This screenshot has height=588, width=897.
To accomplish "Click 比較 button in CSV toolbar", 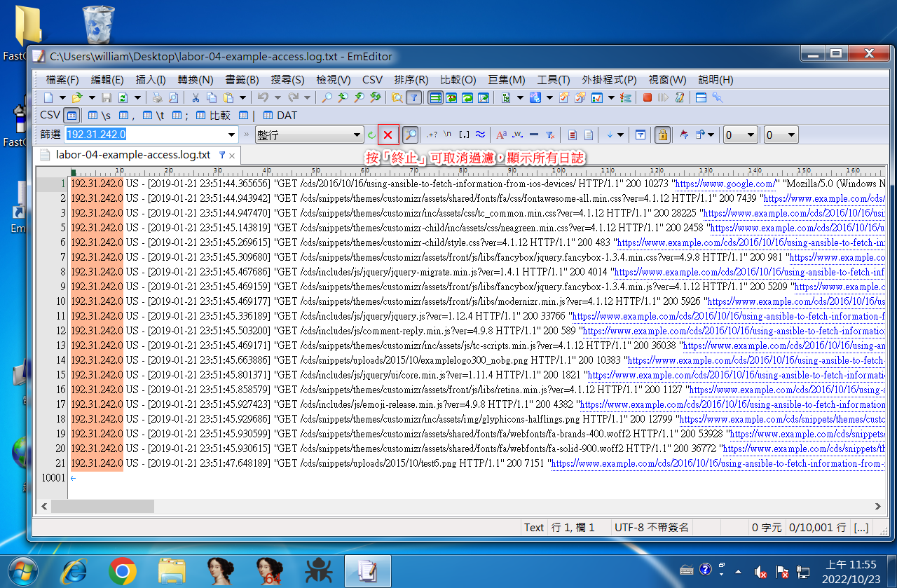I will coord(213,116).
